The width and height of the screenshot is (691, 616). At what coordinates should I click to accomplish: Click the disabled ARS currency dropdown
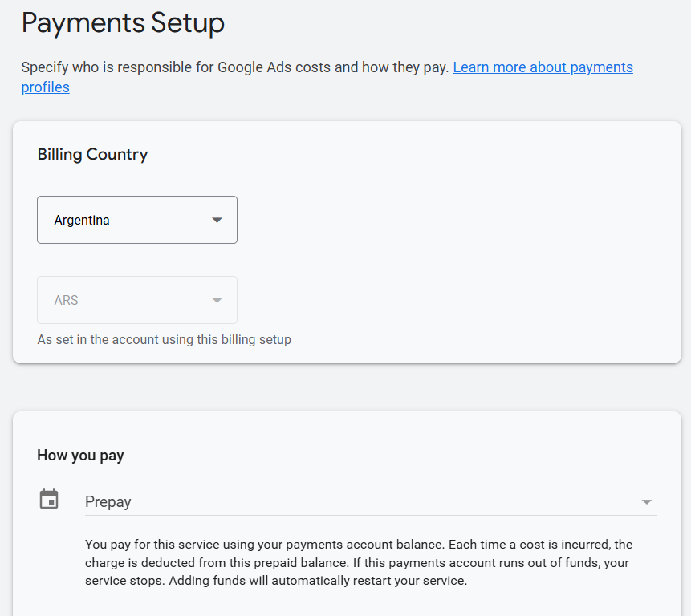pos(136,300)
